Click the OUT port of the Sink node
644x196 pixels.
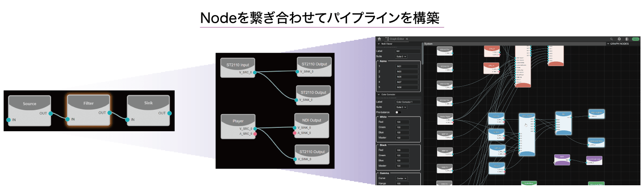[170, 113]
